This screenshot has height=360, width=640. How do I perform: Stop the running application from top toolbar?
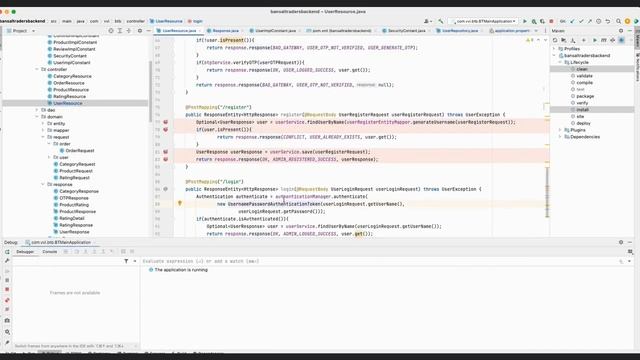coord(551,21)
